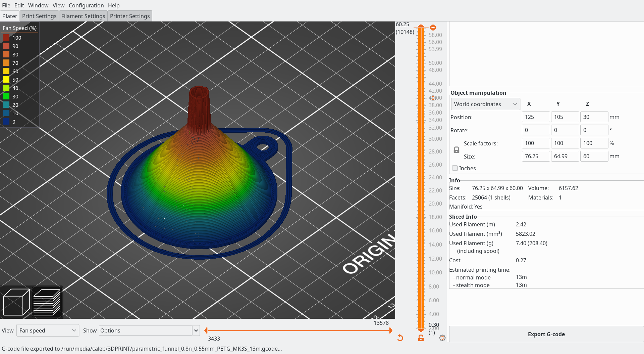Viewport: 644px width, 354px height.
Task: Grab the bottom thumb of vertical layer slider
Action: tap(421, 330)
